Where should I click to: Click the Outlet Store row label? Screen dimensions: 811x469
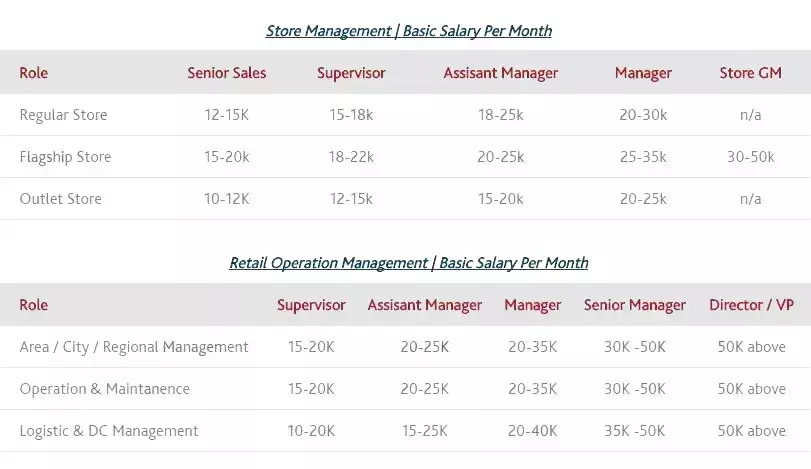pos(61,199)
